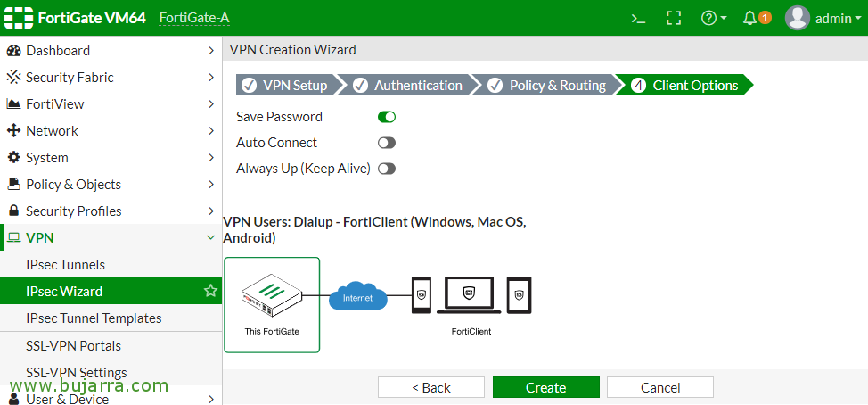Click the FortiGate logo icon
Viewport: 868px width, 405px height.
(18, 18)
